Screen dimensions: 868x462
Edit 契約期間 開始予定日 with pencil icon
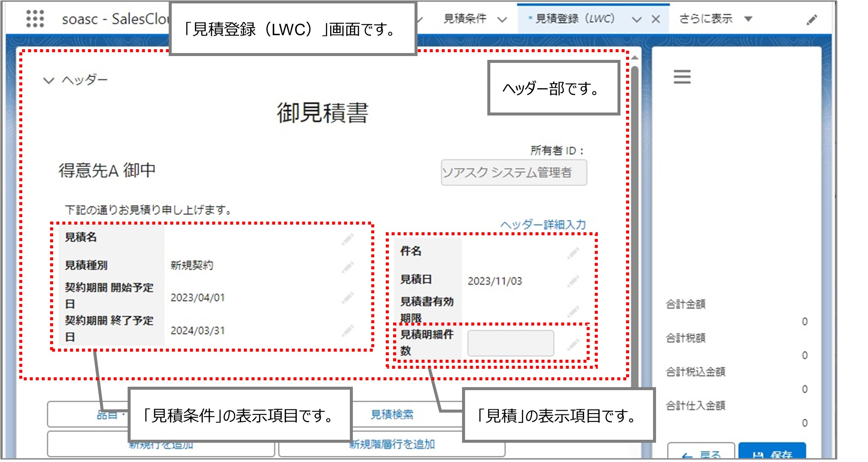[348, 297]
